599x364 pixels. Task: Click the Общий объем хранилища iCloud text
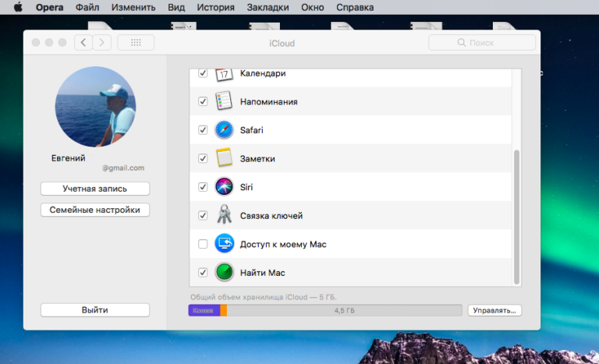(x=264, y=297)
